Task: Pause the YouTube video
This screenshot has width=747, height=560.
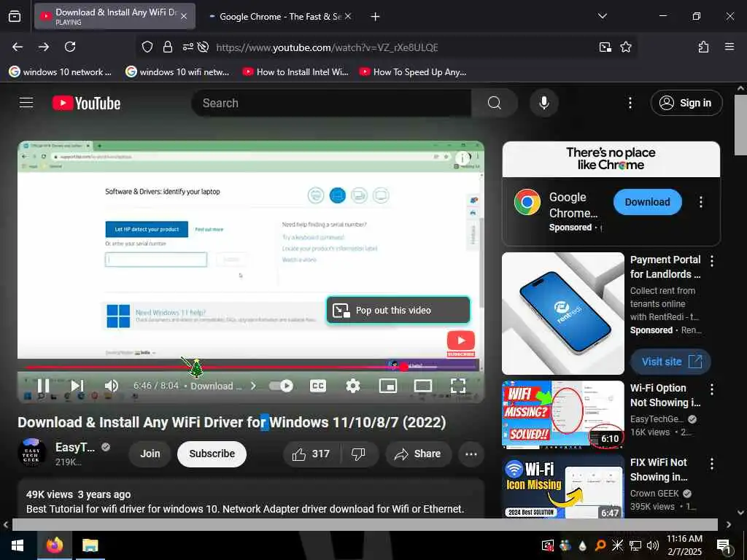Action: (43, 386)
